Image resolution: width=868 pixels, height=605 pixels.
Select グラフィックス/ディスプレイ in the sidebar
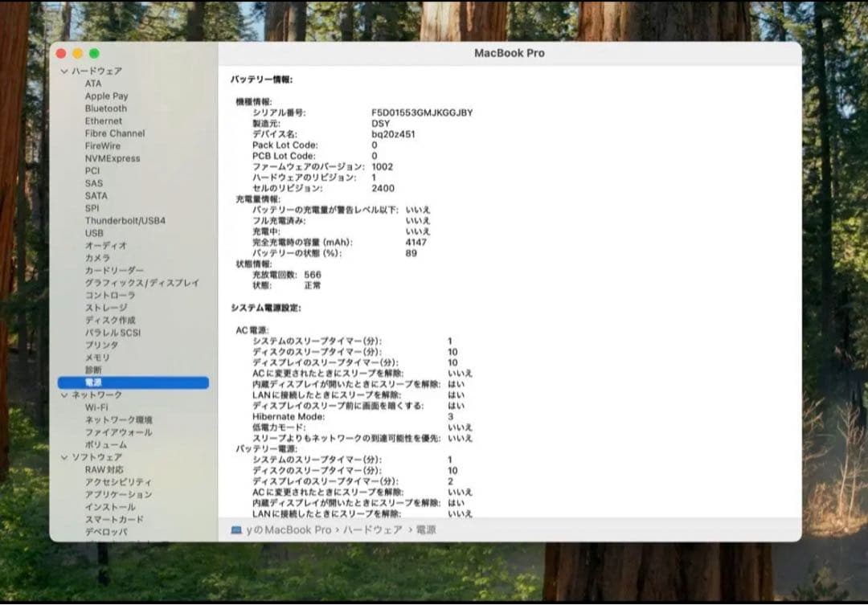pos(142,283)
